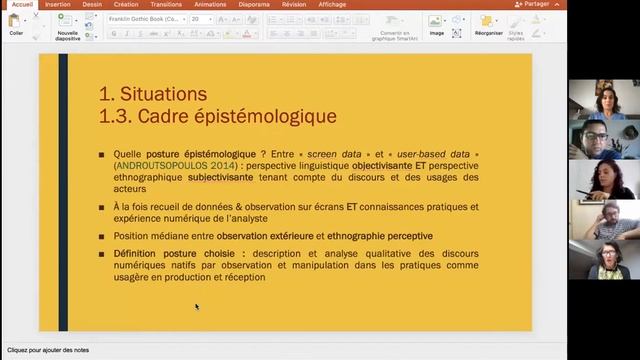This screenshot has height=360, width=640.
Task: Open the Affichage tab
Action: point(332,4)
